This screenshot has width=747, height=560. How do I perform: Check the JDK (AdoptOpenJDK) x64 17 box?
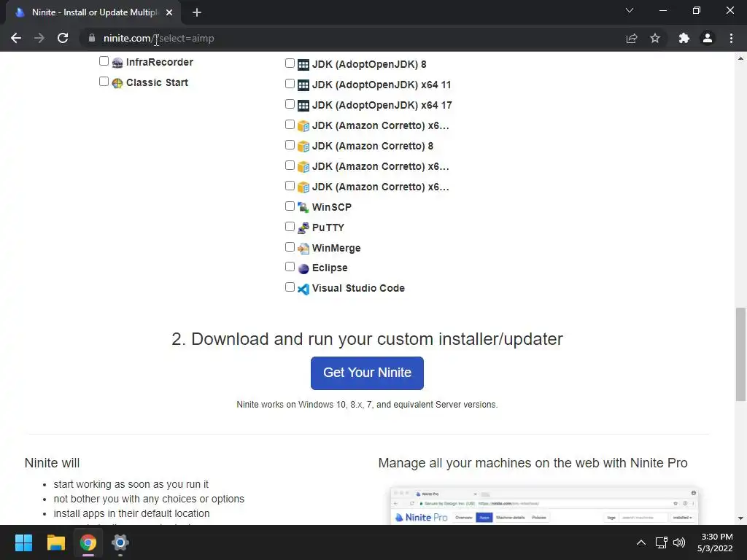[x=290, y=104]
